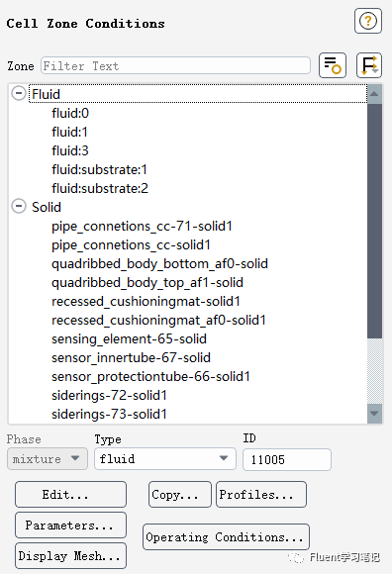Click the zone list scroll down arrow

(x=374, y=414)
